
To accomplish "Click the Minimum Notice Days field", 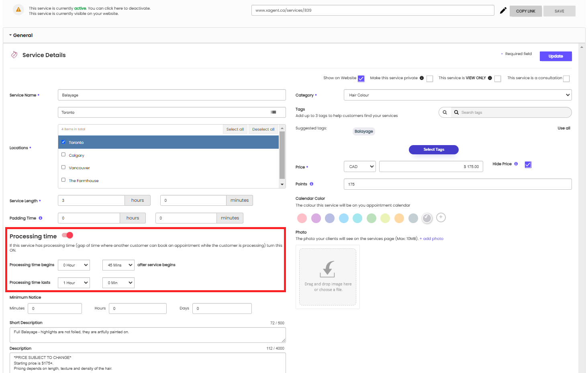I will pos(222,309).
